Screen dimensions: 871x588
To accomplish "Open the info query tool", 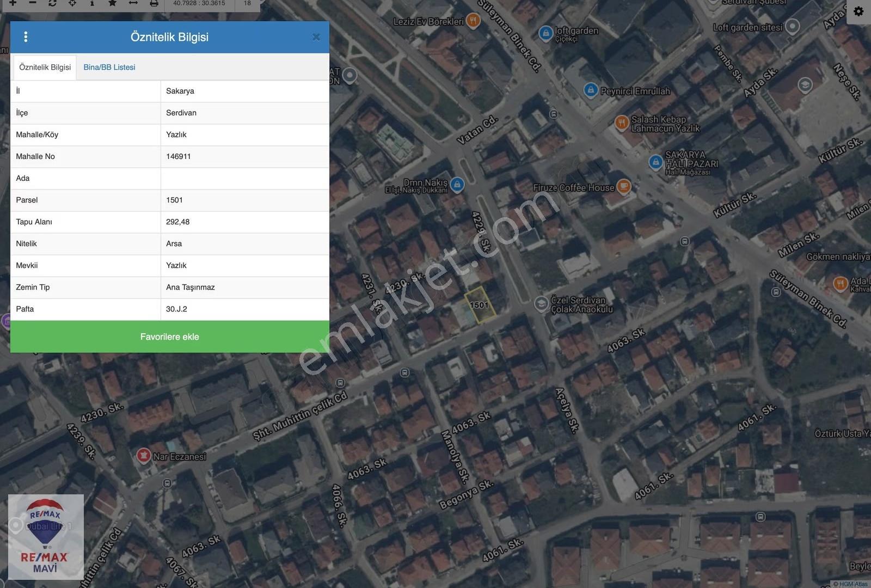I will click(x=92, y=3).
